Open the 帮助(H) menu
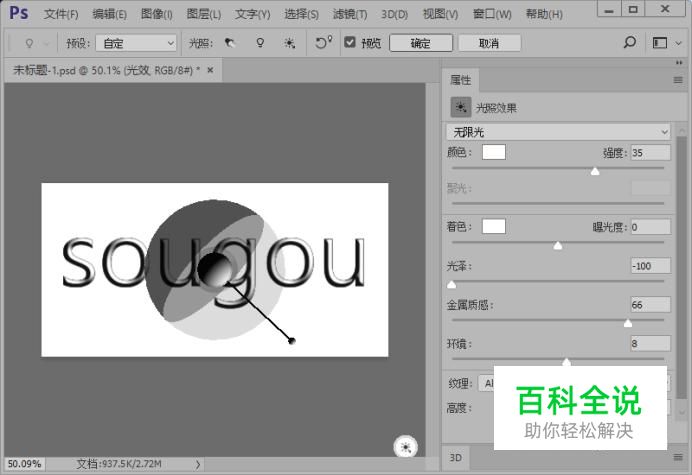The width and height of the screenshot is (692, 475). point(544,14)
